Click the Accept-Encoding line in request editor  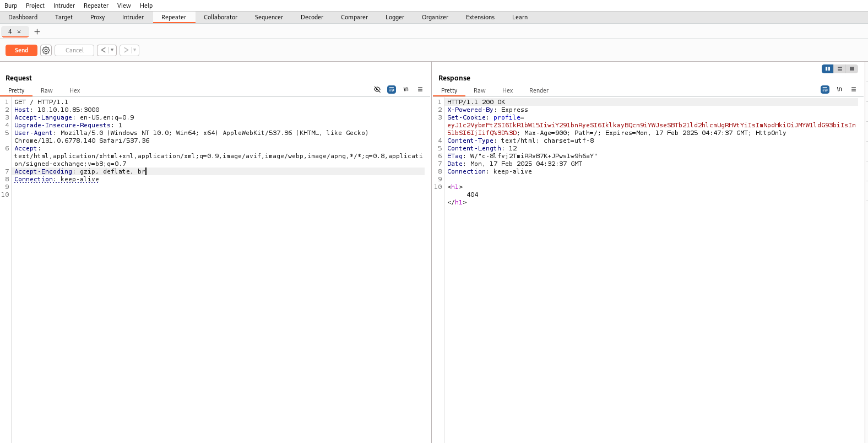pos(80,171)
